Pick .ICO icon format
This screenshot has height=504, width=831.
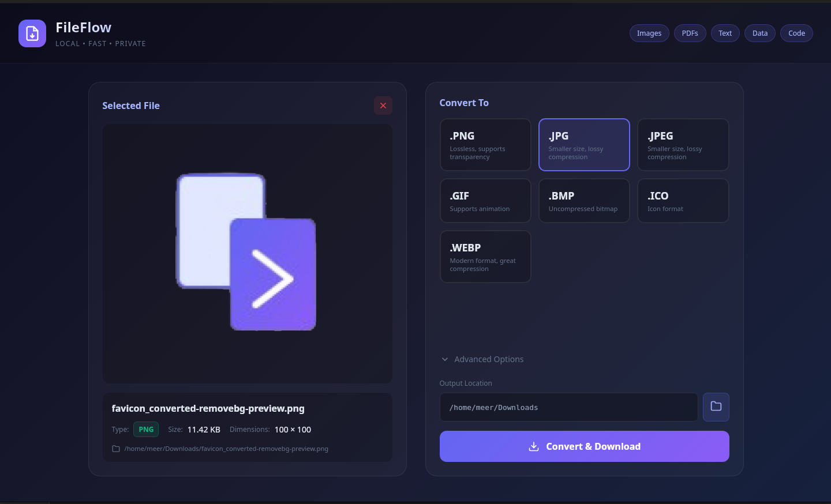[x=683, y=201]
